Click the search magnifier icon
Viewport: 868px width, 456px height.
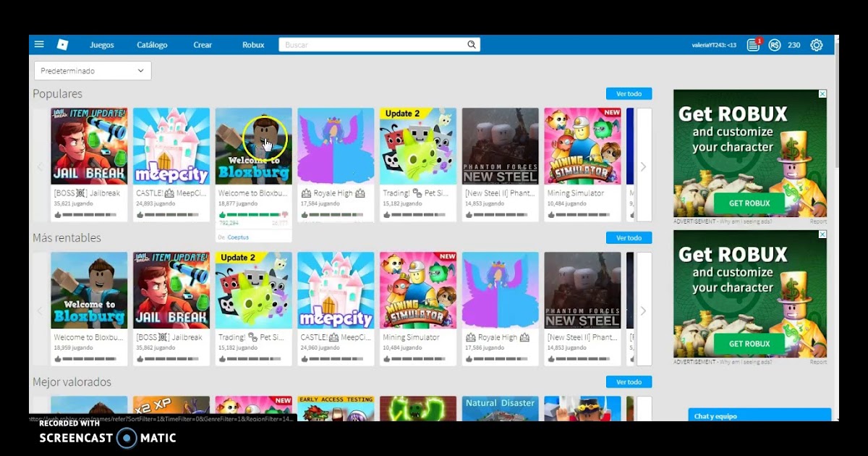472,45
